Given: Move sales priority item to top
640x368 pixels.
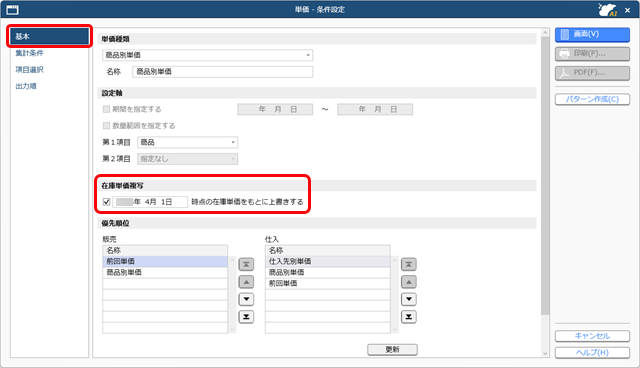Looking at the screenshot, I should tap(246, 264).
